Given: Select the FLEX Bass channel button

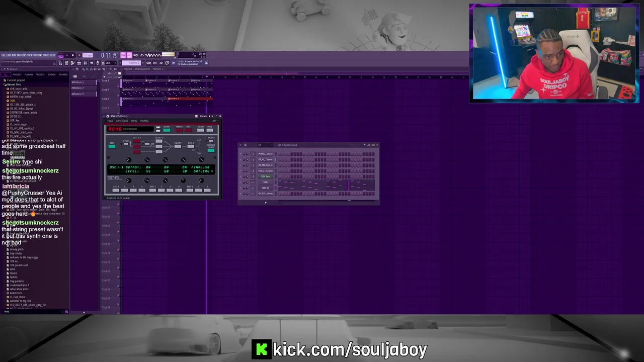Looking at the screenshot, I should tap(266, 176).
